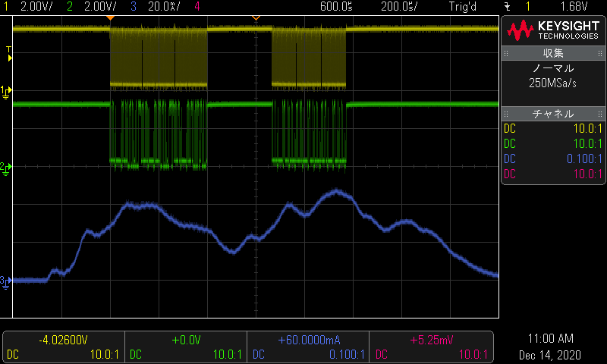
Task: Open the チャネル channel panel header
Action: click(553, 114)
